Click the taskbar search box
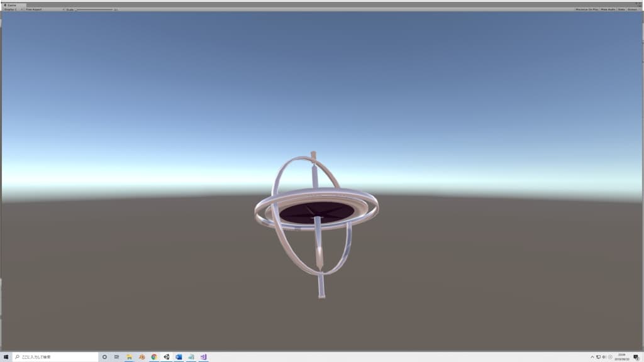Viewport: 644px width, 362px height. pyautogui.click(x=55, y=357)
